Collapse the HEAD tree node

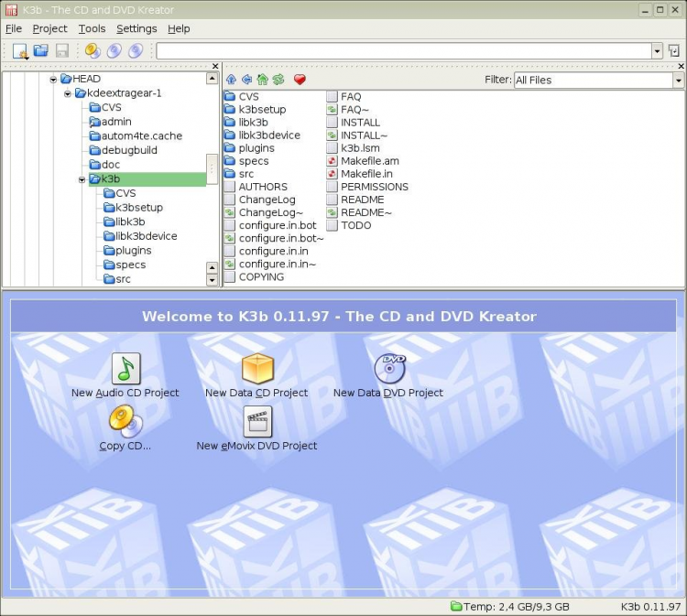click(x=53, y=80)
